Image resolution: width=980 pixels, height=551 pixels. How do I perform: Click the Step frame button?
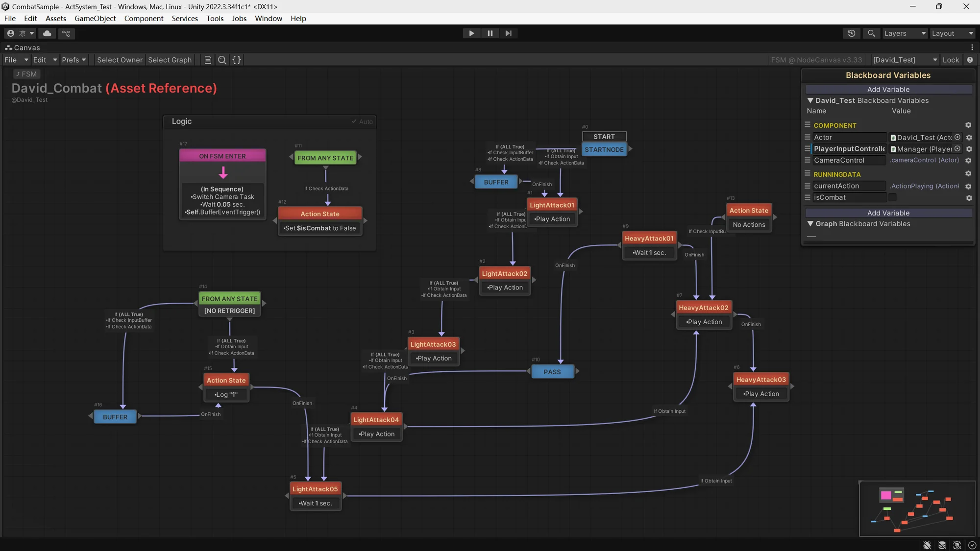[508, 33]
